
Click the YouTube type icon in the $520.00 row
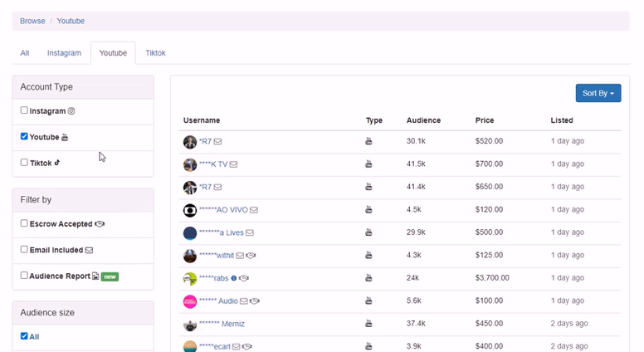click(x=368, y=142)
